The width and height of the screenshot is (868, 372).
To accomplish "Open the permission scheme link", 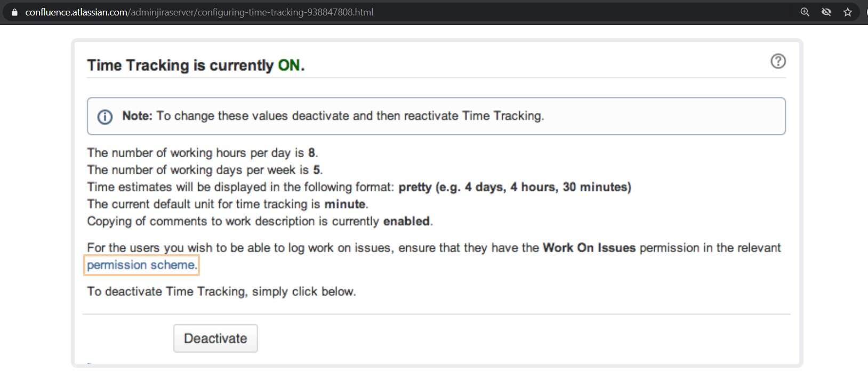I will click(x=141, y=265).
